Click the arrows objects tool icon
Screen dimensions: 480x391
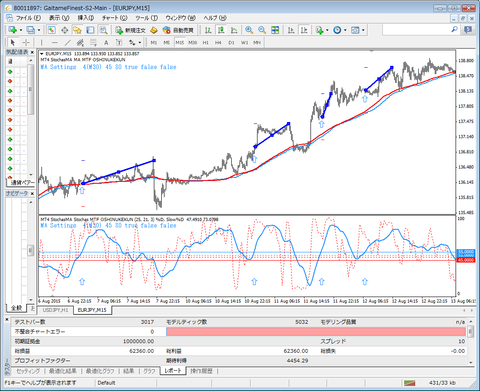tap(132, 42)
